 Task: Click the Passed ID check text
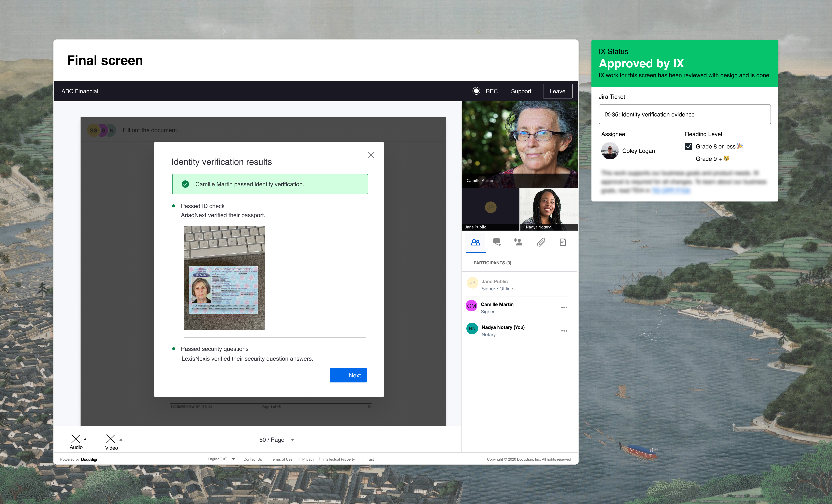tap(203, 206)
